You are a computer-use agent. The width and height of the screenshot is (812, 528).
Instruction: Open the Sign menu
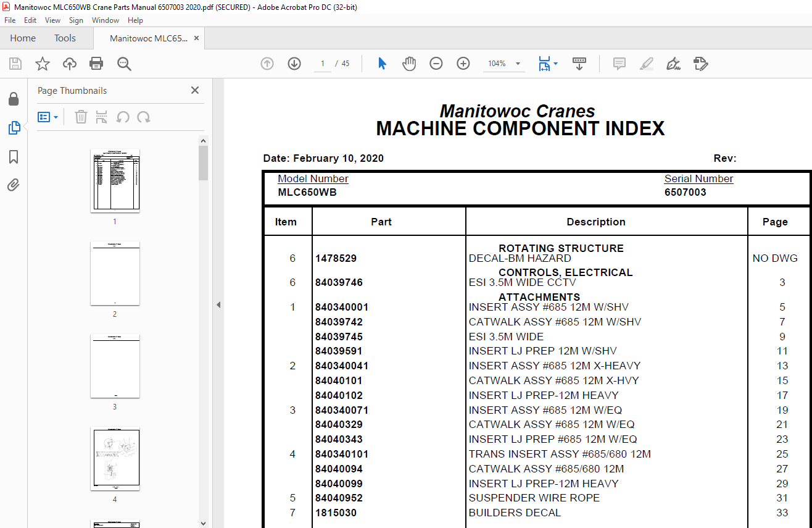click(x=76, y=20)
